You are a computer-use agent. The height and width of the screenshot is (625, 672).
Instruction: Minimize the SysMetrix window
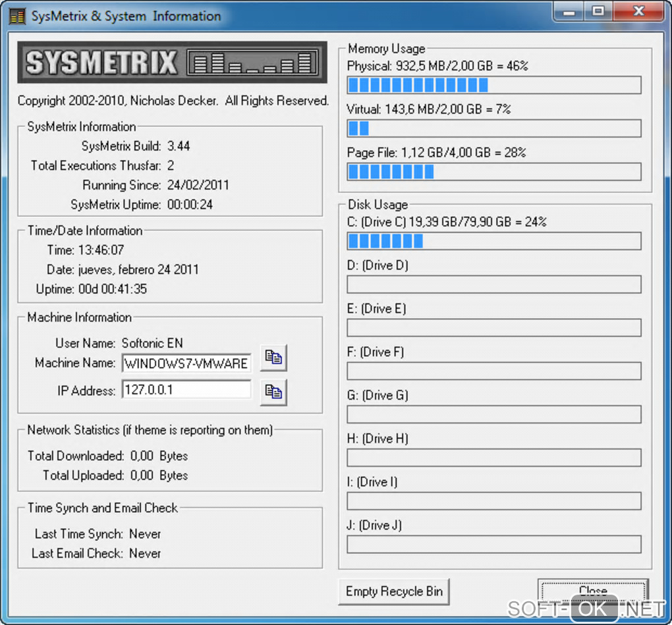point(569,12)
